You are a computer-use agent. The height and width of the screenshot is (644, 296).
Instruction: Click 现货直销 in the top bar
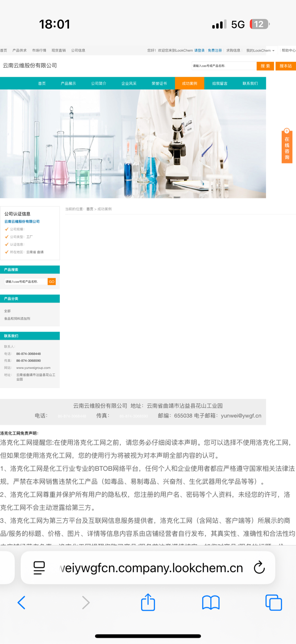tap(59, 51)
